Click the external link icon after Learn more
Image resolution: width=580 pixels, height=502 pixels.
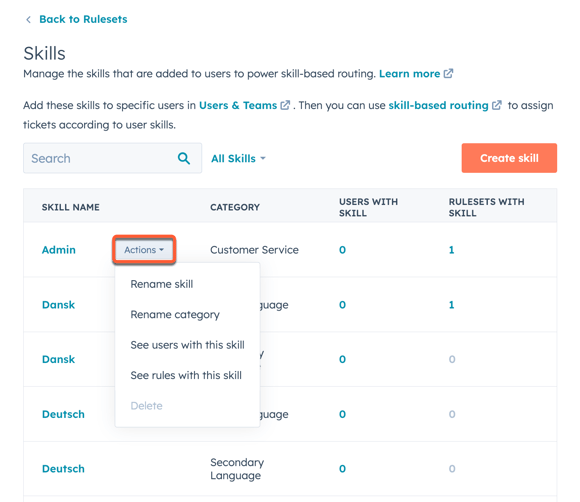coord(448,74)
